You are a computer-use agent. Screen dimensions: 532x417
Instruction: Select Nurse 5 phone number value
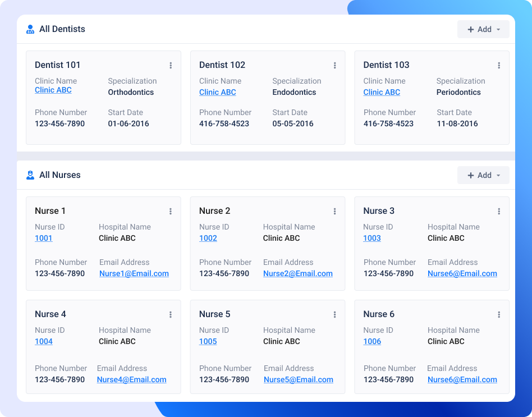pyautogui.click(x=224, y=379)
